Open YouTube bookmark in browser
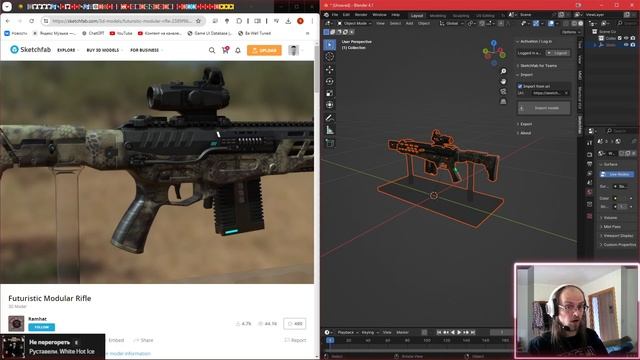The image size is (640, 360). click(121, 33)
